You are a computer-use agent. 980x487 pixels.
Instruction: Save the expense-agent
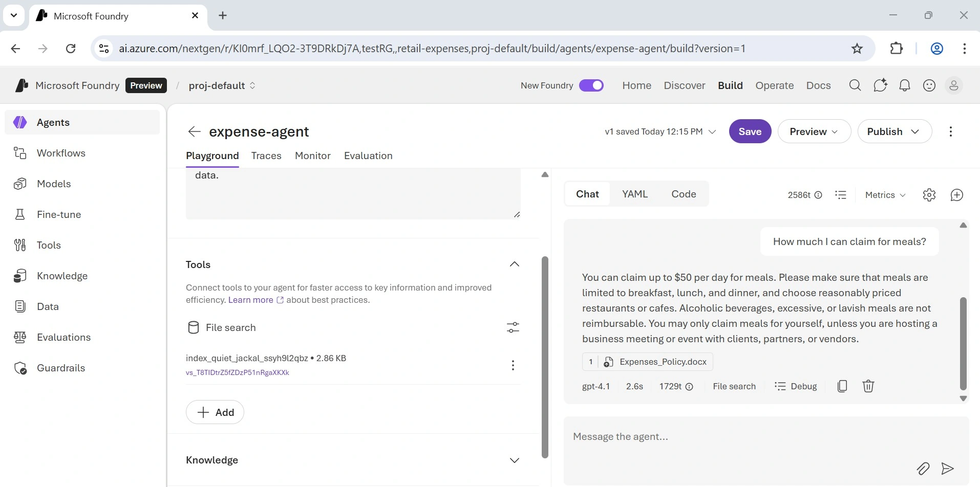click(750, 131)
